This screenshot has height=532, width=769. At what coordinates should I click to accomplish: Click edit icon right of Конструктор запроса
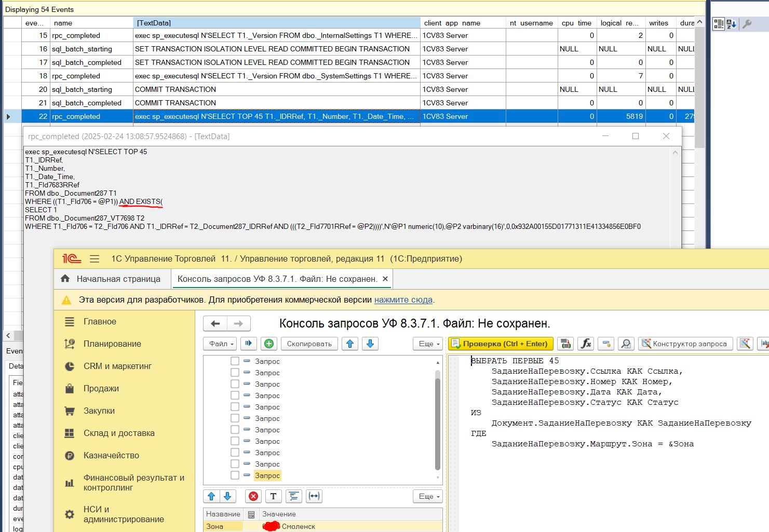[x=745, y=344]
